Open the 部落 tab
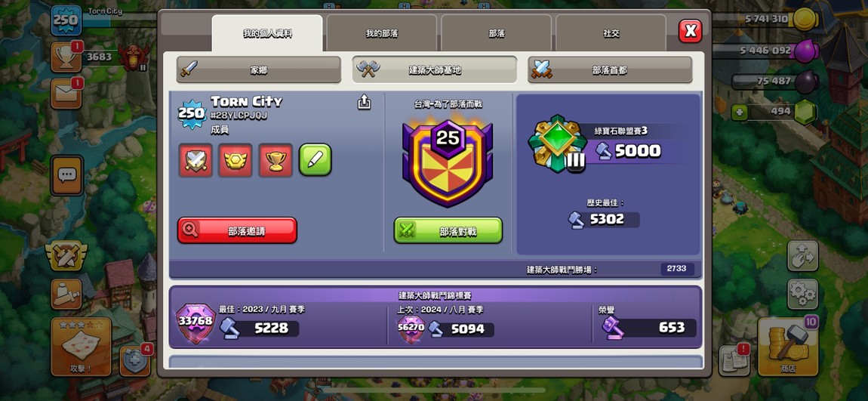Screen dimensions: 868x401 (497, 33)
